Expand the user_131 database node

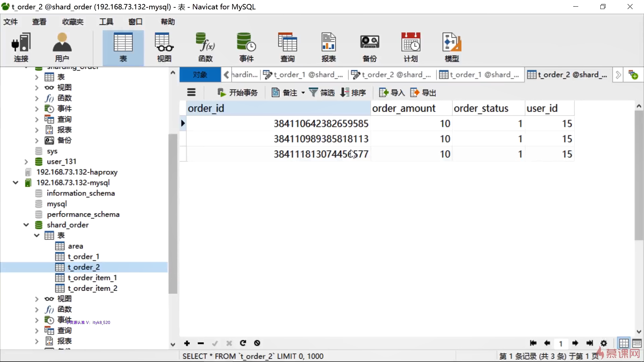pyautogui.click(x=26, y=162)
